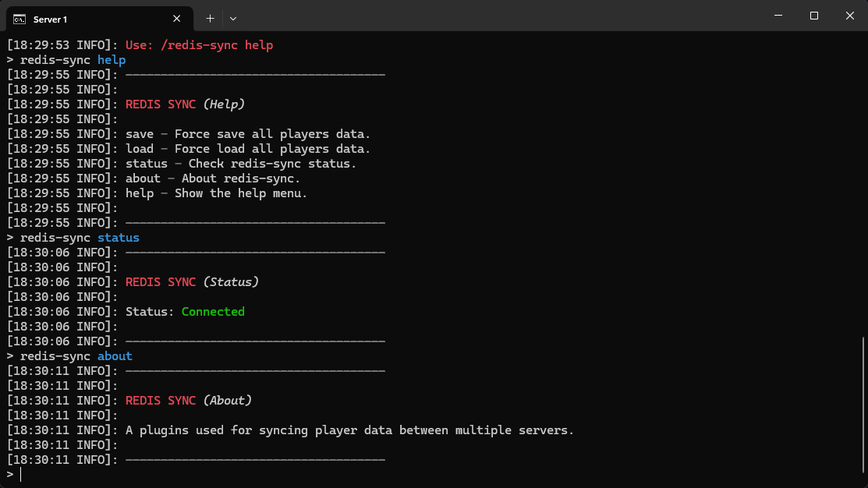
Task: Expand the new tab profile dropdown
Action: pos(233,19)
